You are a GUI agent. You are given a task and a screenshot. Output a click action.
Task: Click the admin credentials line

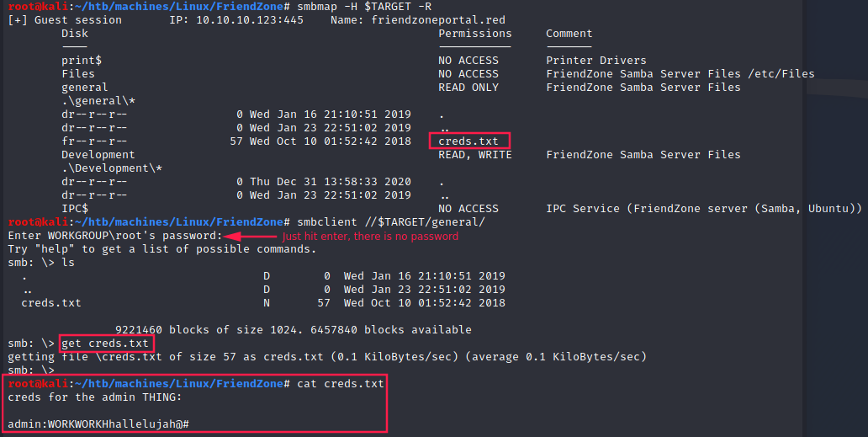coord(98,424)
